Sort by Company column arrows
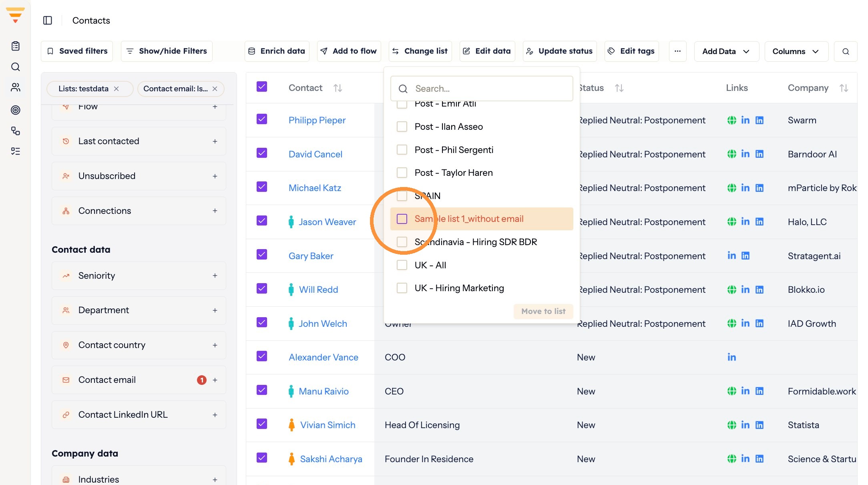868x485 pixels. [844, 88]
